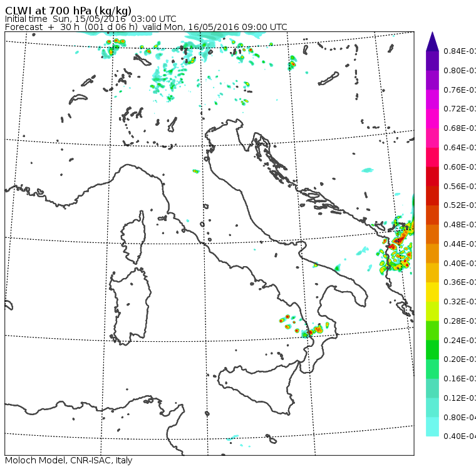Click the 0.68E-03 colorbar label
Viewport: 476px width, 469px height.
click(x=459, y=128)
